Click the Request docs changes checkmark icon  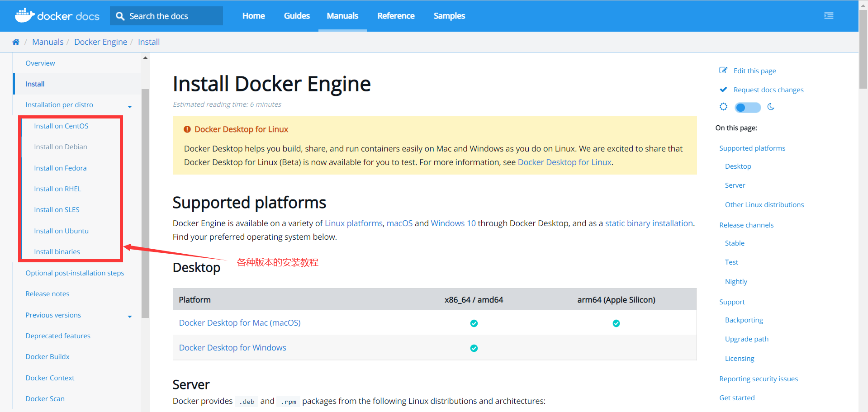click(x=723, y=90)
